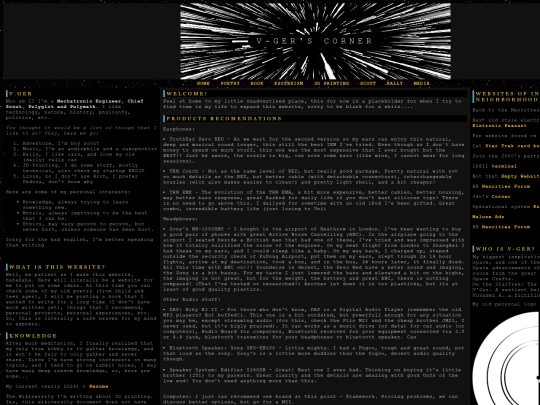Click list item 'Adventure, I'm boy scout'
The height and width of the screenshot is (405, 540).
point(61,143)
